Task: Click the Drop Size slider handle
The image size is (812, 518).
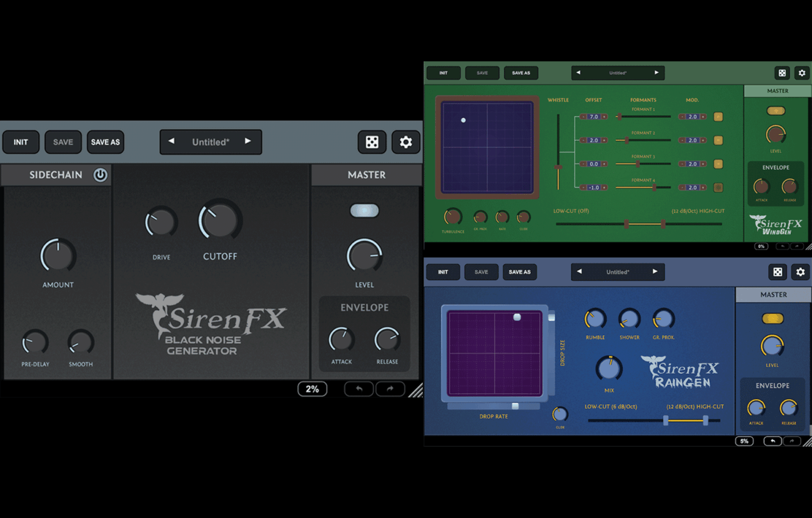Action: click(x=552, y=317)
